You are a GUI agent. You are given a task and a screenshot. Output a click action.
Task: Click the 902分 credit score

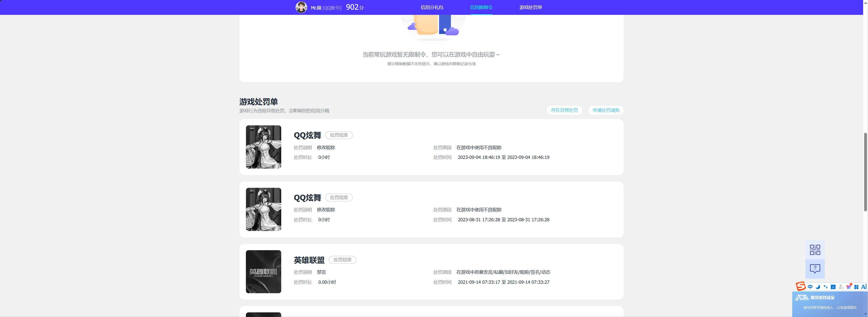pos(355,7)
